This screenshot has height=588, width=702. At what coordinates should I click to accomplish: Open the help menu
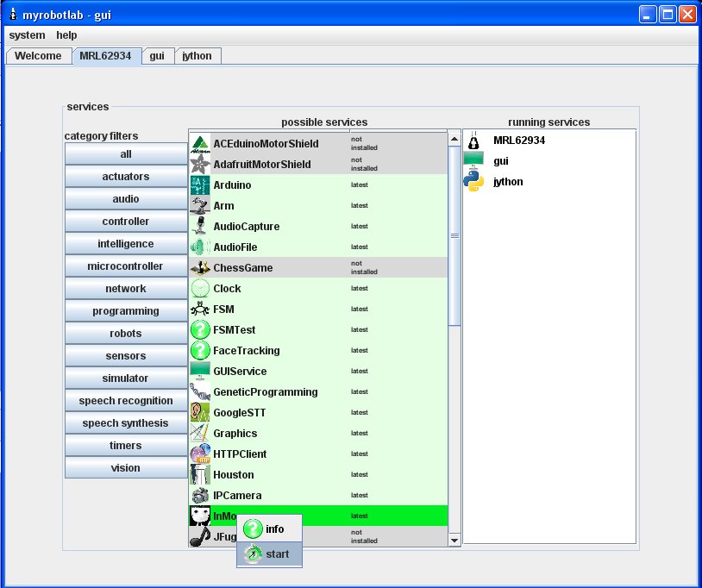(66, 35)
